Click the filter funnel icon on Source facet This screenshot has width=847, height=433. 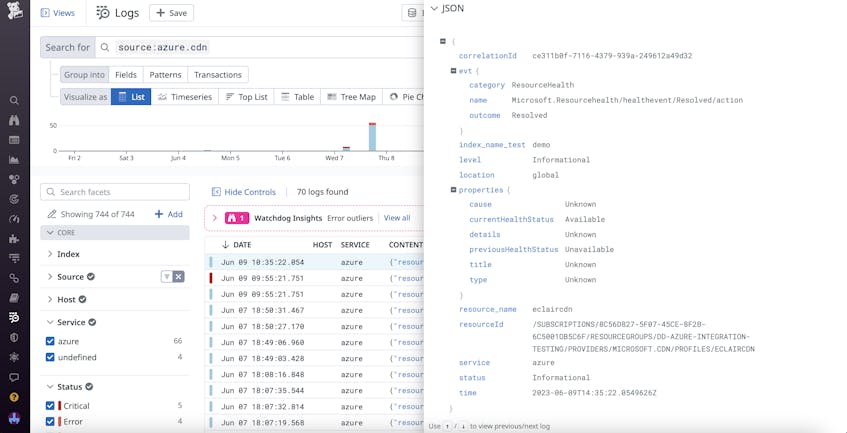167,276
